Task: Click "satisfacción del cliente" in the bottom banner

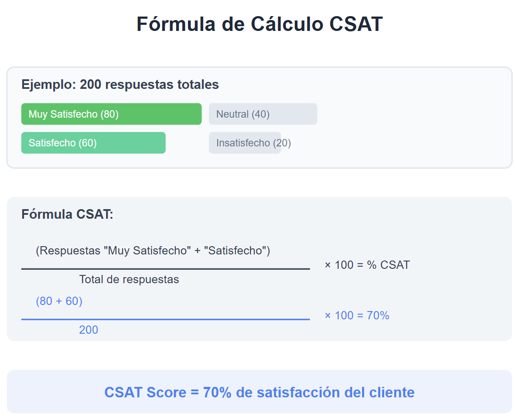Action: (335, 393)
